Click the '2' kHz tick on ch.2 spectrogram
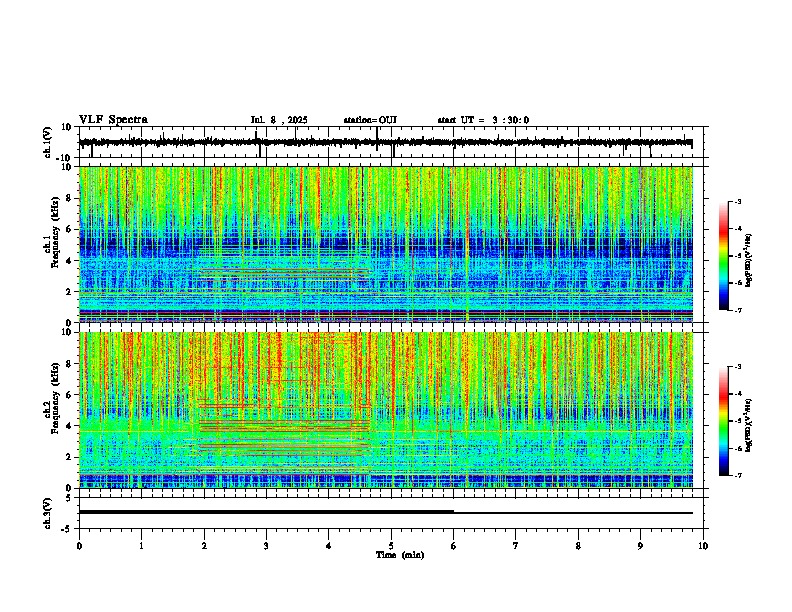 69,457
